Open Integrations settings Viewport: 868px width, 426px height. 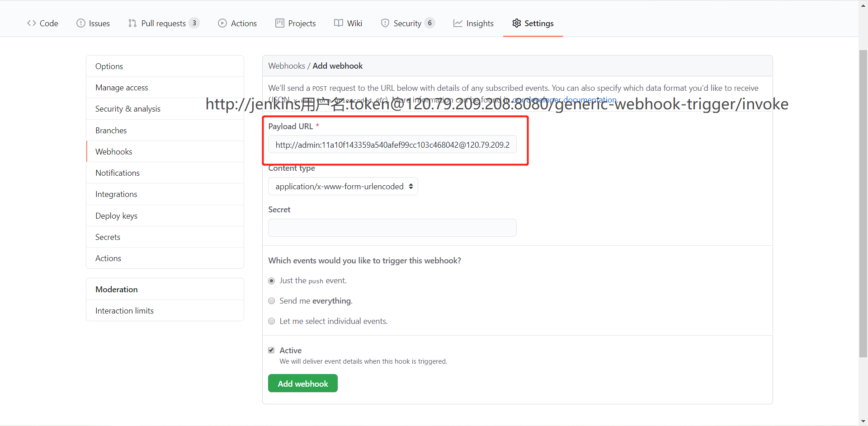(x=165, y=194)
